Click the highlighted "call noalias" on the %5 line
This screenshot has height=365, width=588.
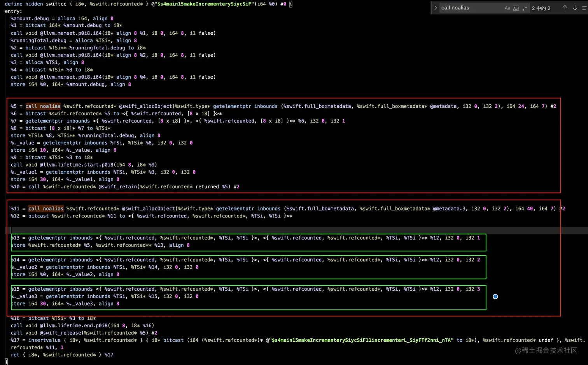click(x=43, y=106)
